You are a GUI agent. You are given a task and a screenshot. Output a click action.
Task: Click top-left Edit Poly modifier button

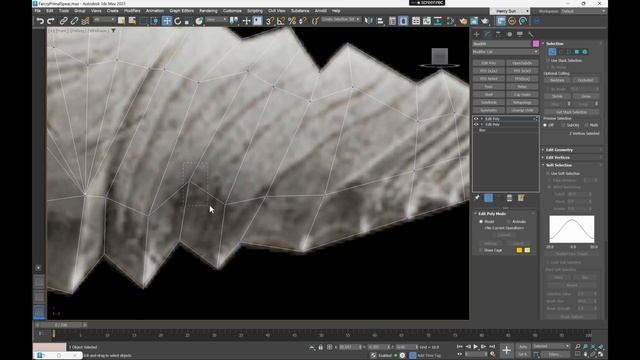(489, 63)
